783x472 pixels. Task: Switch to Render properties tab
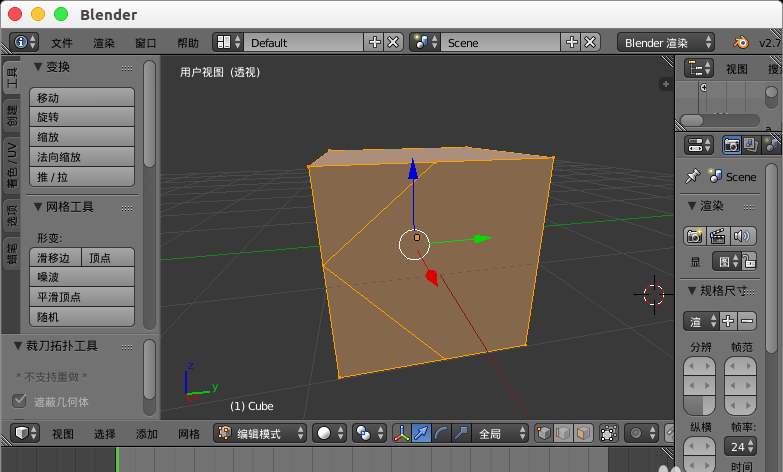point(732,145)
